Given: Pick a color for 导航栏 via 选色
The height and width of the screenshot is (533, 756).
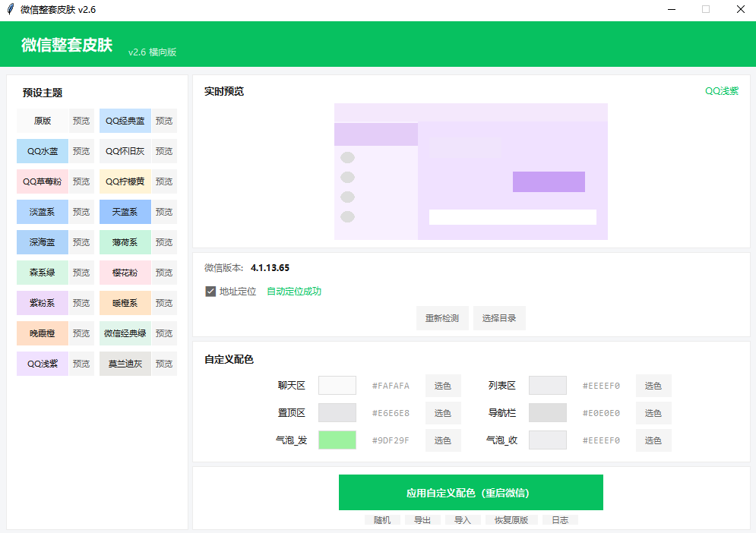Looking at the screenshot, I should [653, 414].
